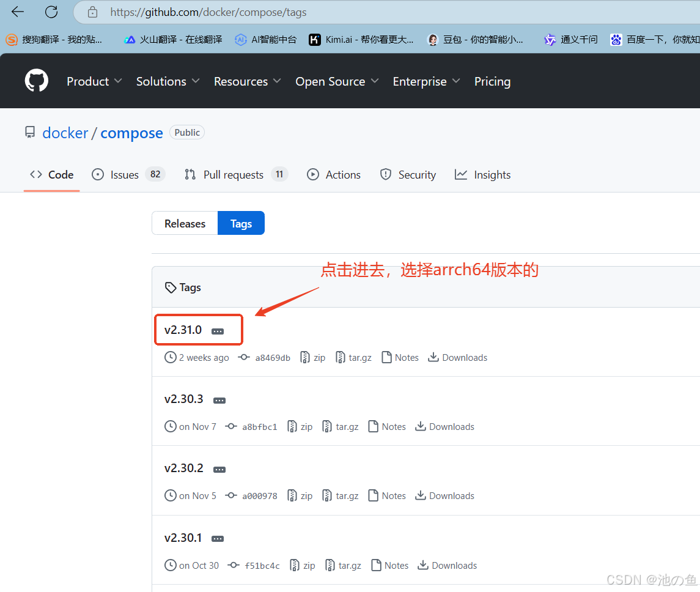The image size is (700, 592).
Task: Open the v2.31.0 tag
Action: 183,330
